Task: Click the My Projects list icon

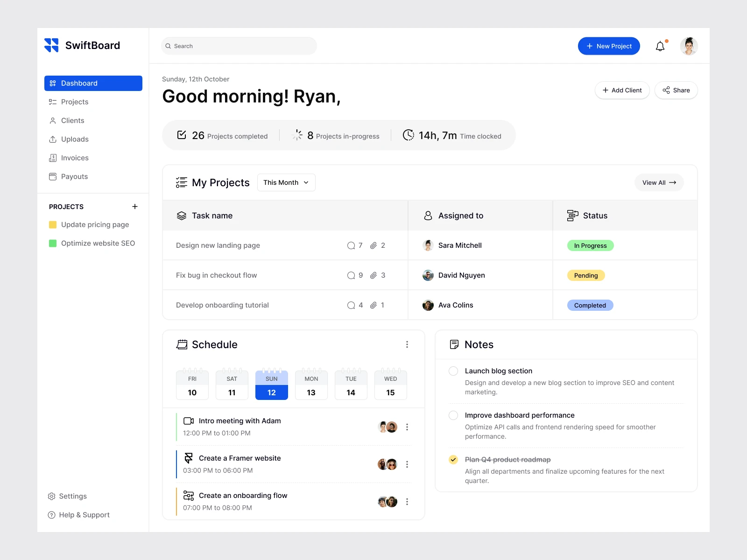Action: (182, 182)
